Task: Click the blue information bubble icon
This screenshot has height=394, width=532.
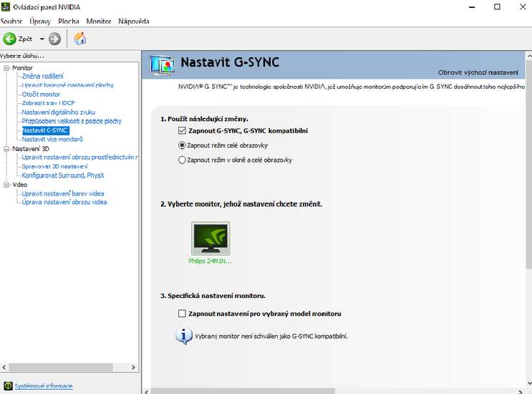Action: point(184,336)
